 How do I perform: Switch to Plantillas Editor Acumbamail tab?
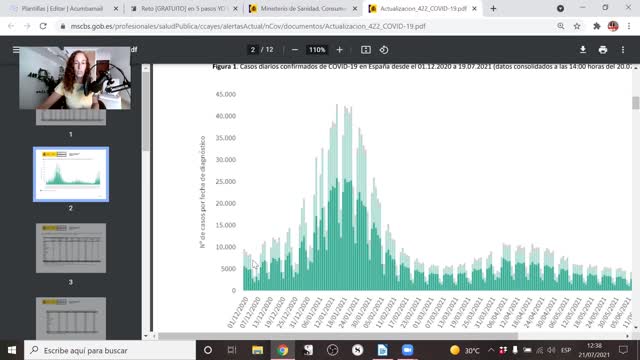64,9
